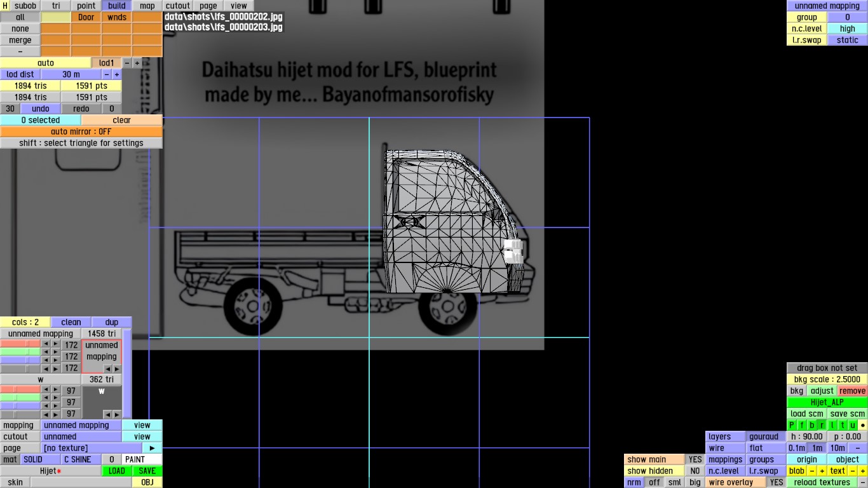Click the minus button beside reload textures

click(863, 482)
